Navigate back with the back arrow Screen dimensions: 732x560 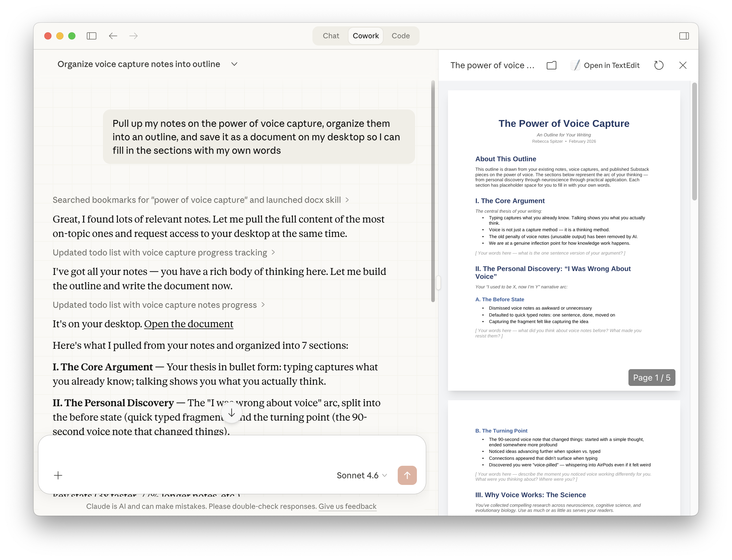(x=113, y=36)
